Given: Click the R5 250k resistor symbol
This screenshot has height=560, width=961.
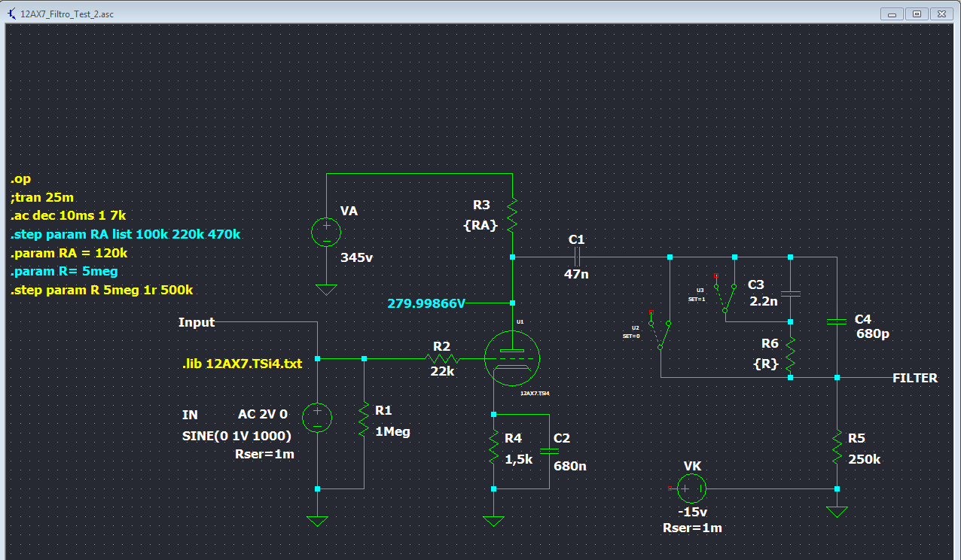Looking at the screenshot, I should (837, 447).
